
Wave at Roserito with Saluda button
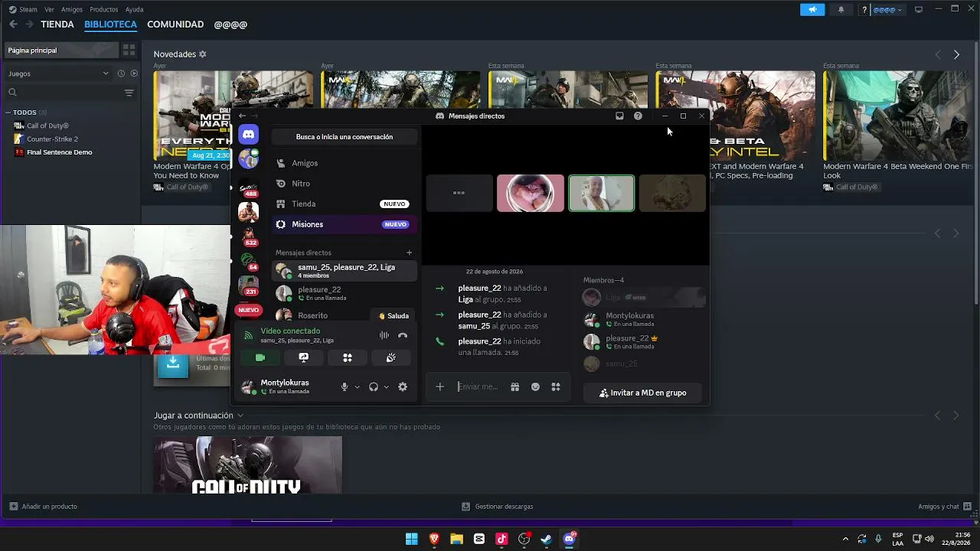click(x=394, y=316)
